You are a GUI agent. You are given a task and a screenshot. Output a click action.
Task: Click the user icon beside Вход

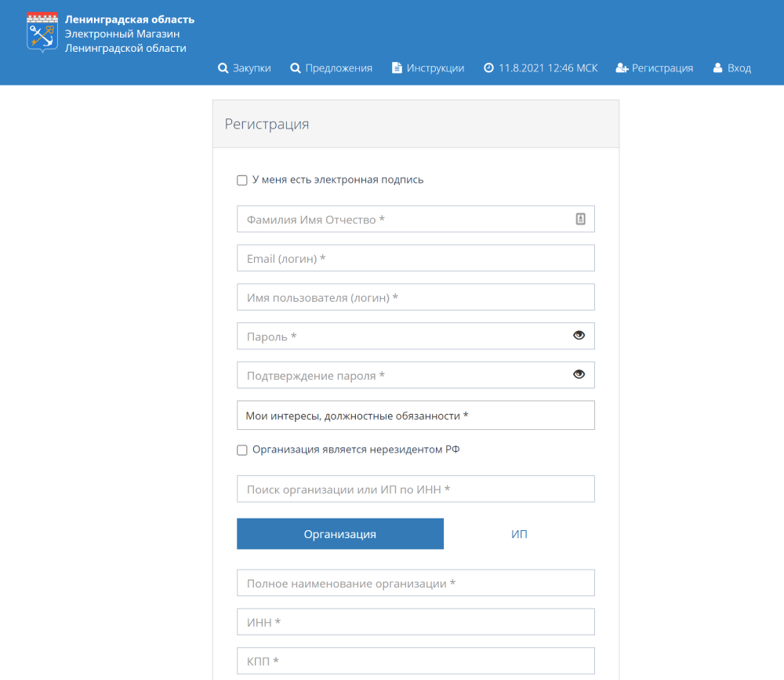(x=717, y=67)
